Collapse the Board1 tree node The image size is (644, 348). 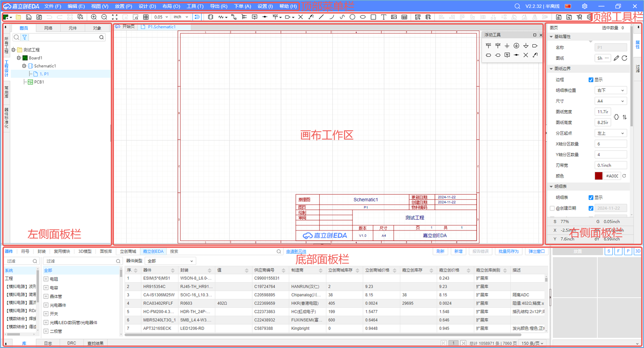point(19,58)
